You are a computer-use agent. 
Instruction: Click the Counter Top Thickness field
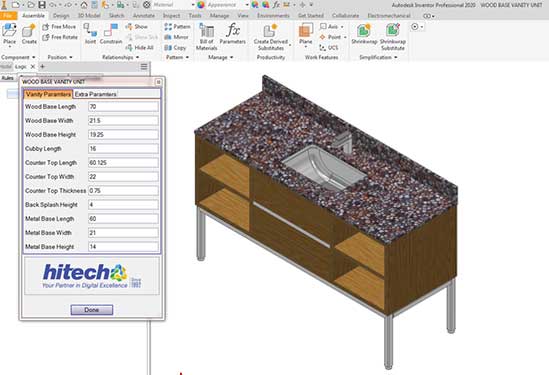tap(123, 191)
